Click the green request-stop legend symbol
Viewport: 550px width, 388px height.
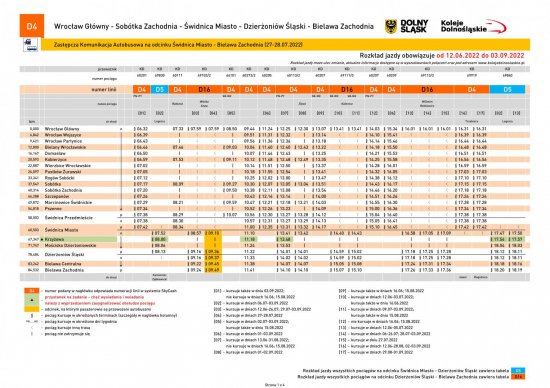[32, 300]
